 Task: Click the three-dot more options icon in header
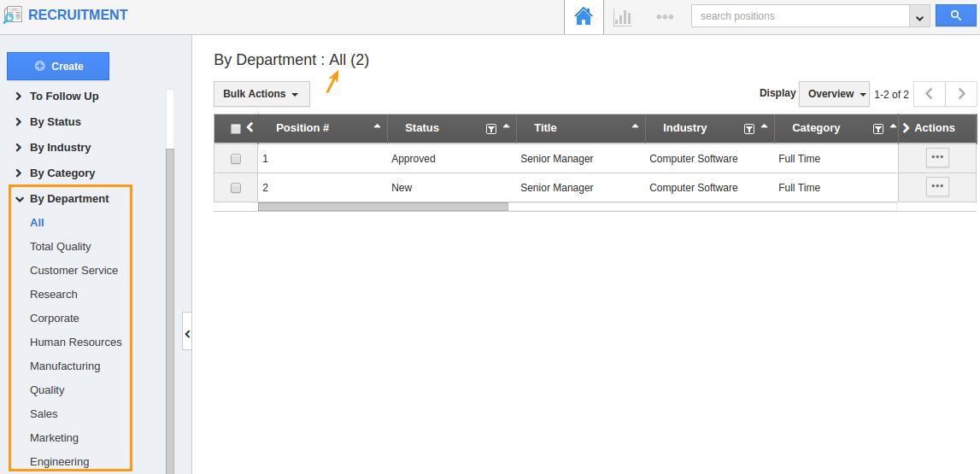pos(665,16)
